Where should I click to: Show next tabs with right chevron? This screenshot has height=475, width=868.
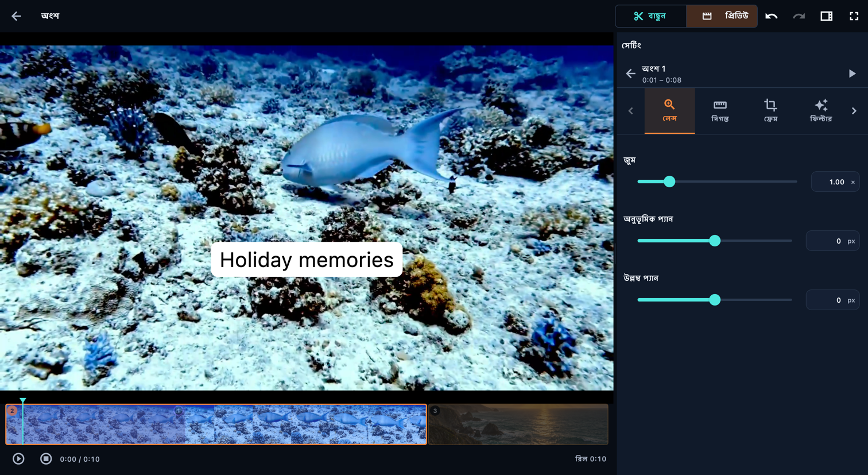854,111
